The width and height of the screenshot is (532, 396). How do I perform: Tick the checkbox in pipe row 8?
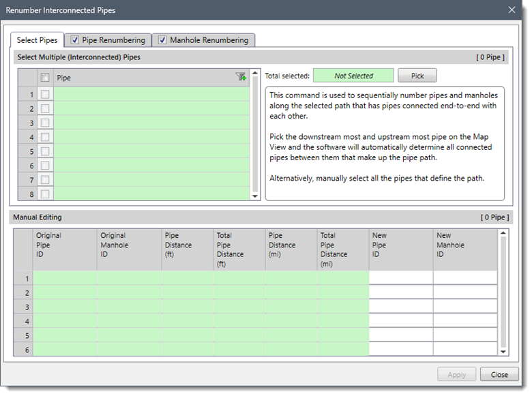[45, 194]
